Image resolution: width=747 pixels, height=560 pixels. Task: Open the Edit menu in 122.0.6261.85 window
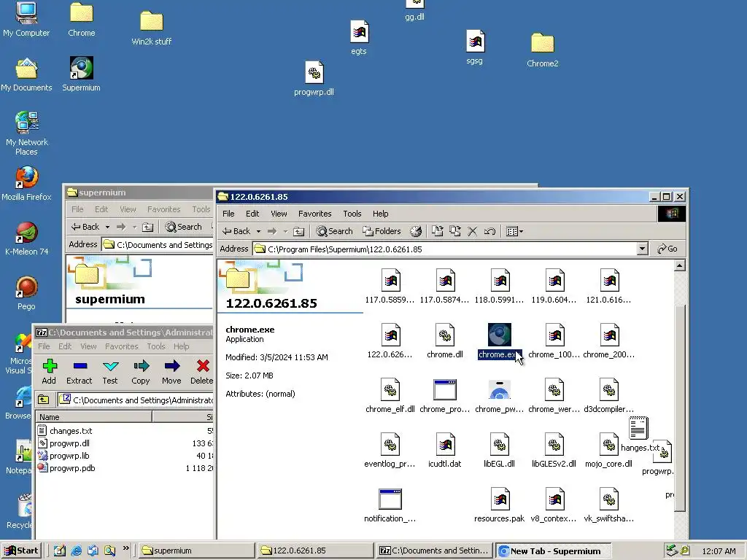(x=252, y=214)
